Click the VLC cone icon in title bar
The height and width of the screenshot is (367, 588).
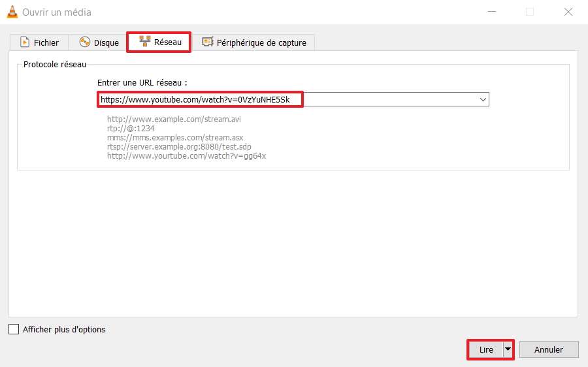tap(11, 12)
